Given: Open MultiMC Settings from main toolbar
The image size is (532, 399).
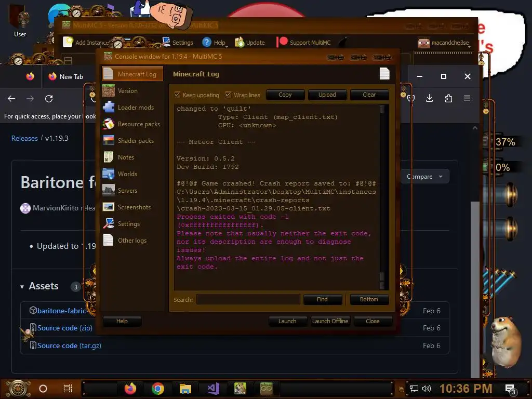Looking at the screenshot, I should (x=178, y=43).
